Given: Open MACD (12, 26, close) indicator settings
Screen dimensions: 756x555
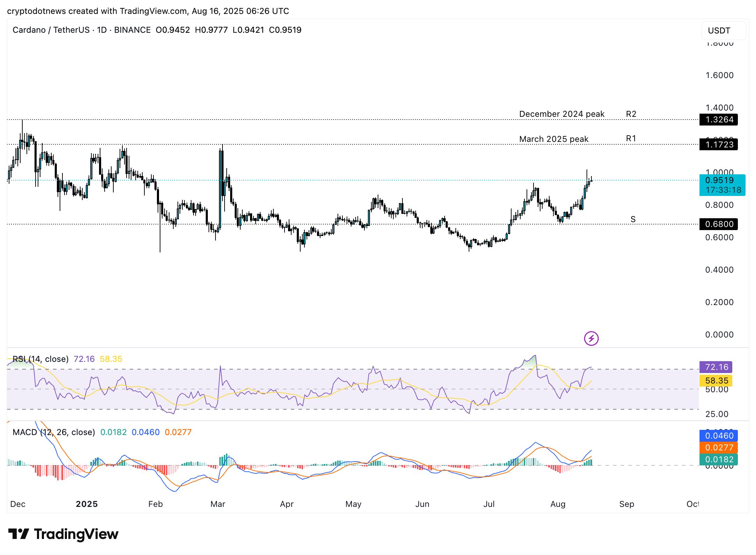Looking at the screenshot, I should tap(53, 432).
